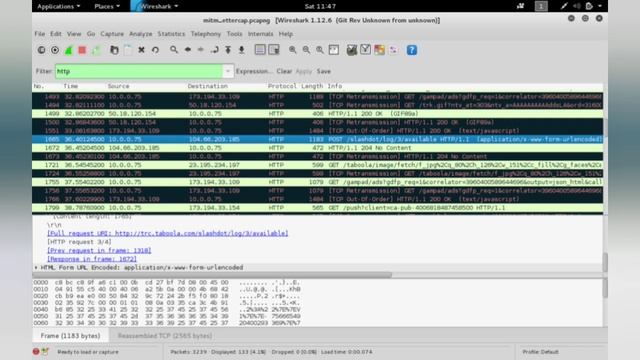Follow the Full request URI link
Viewport: 640px width, 360px height.
[167, 233]
